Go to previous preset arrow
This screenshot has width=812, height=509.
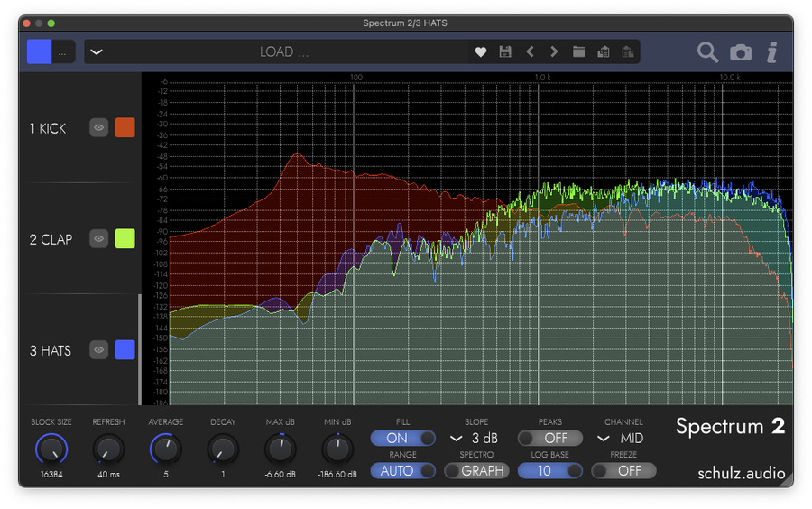click(530, 51)
